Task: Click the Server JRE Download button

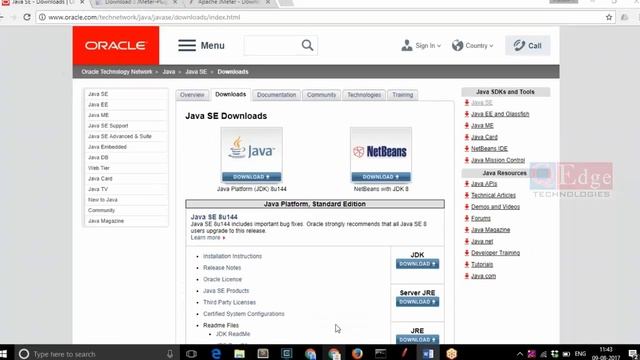Action: [x=417, y=302]
